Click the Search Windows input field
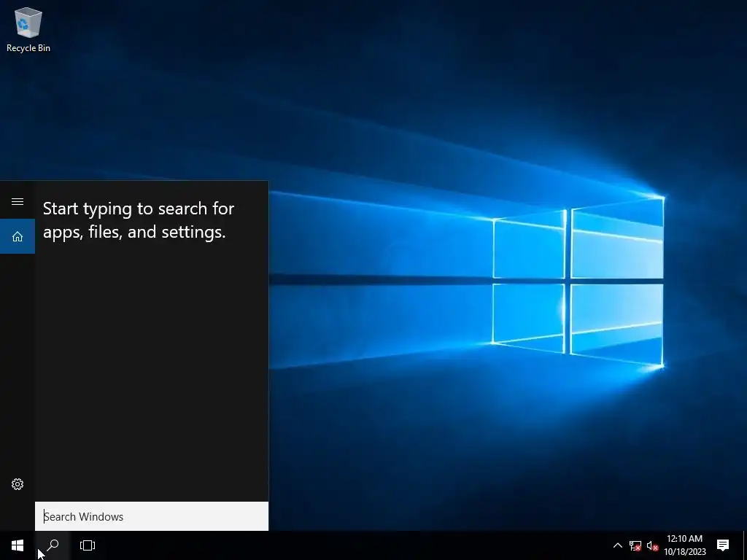 152,516
